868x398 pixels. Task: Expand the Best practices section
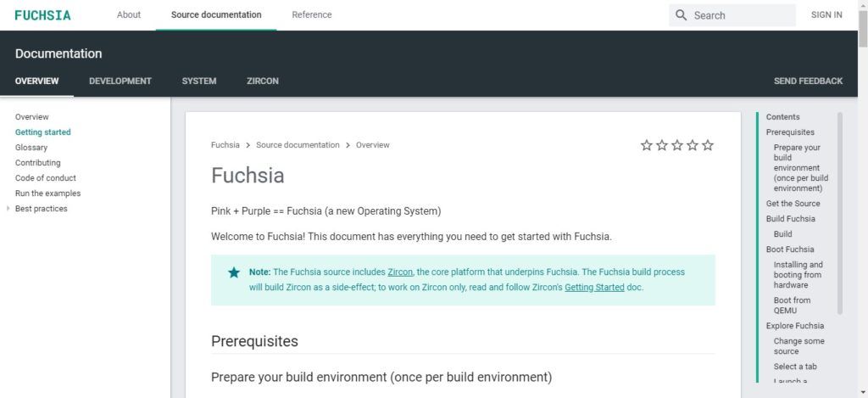pyautogui.click(x=8, y=209)
